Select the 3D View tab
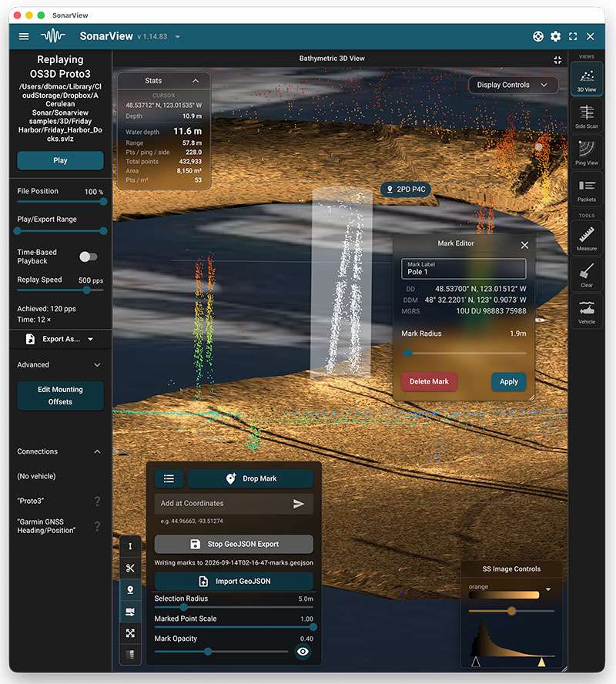This screenshot has height=684, width=616. point(587,79)
